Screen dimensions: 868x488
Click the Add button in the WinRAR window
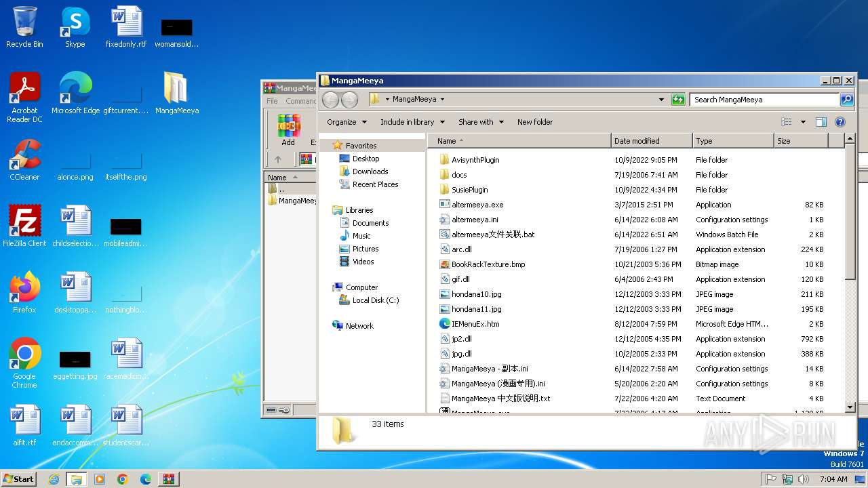pos(288,130)
